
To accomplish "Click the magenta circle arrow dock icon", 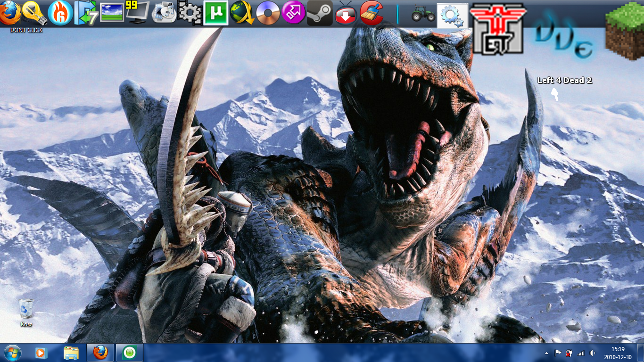I will coord(293,13).
